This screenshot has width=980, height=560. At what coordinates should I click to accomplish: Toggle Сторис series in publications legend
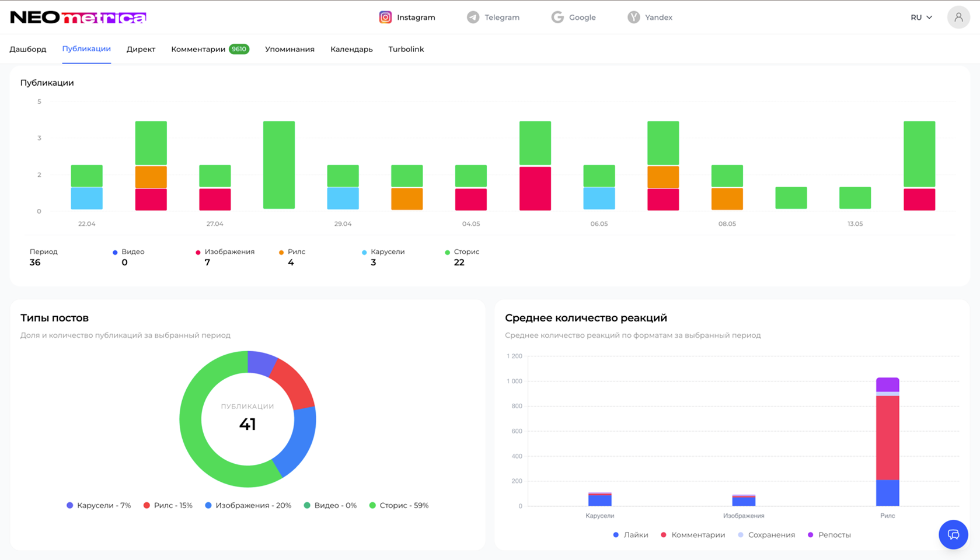[x=462, y=252]
